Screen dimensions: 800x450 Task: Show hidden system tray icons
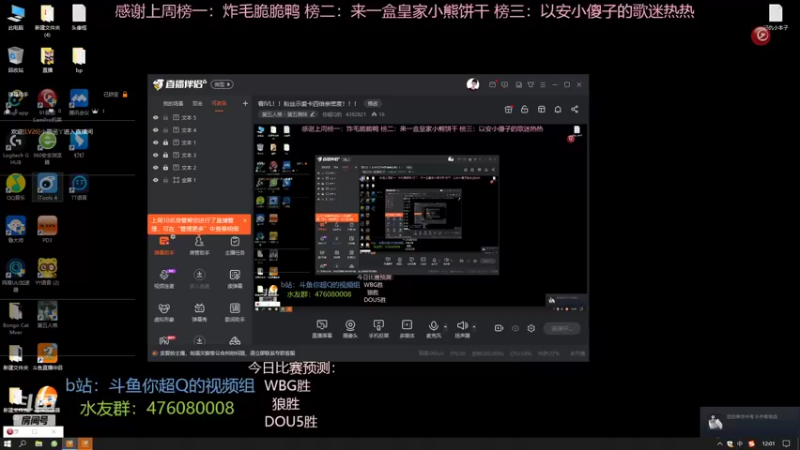click(719, 444)
